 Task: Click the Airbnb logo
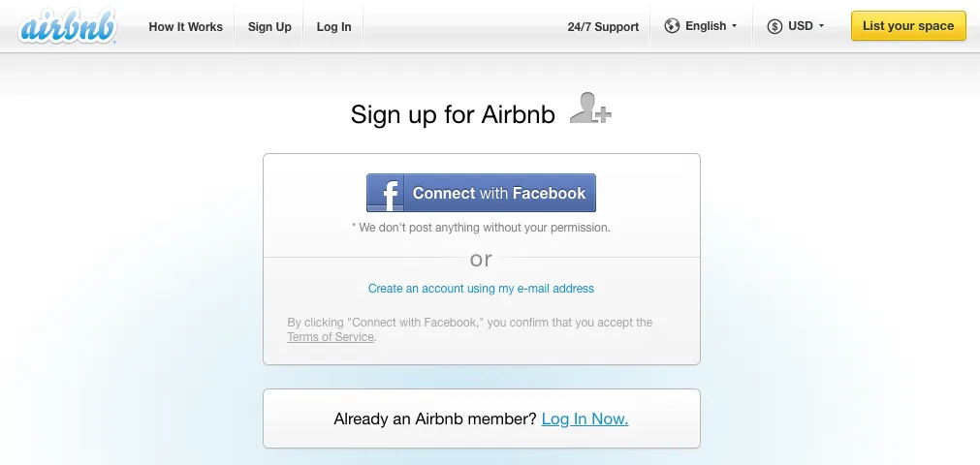click(x=68, y=27)
